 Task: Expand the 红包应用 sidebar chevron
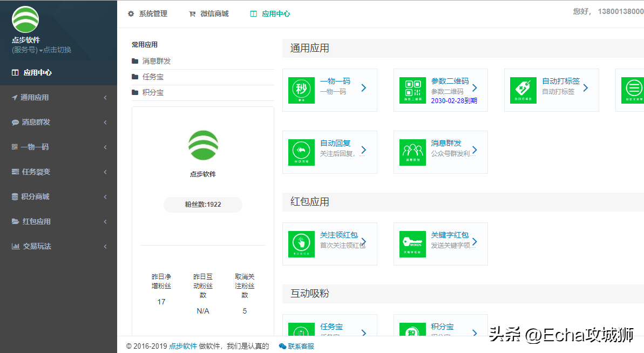[x=105, y=222]
